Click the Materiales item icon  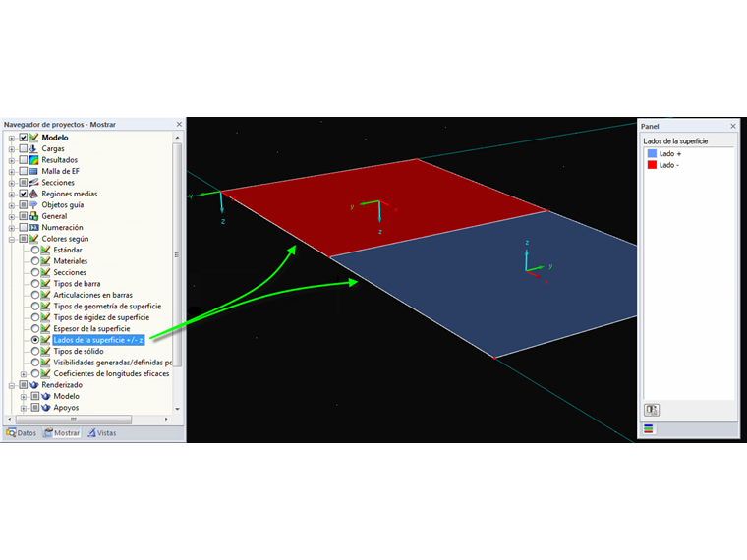pos(46,261)
